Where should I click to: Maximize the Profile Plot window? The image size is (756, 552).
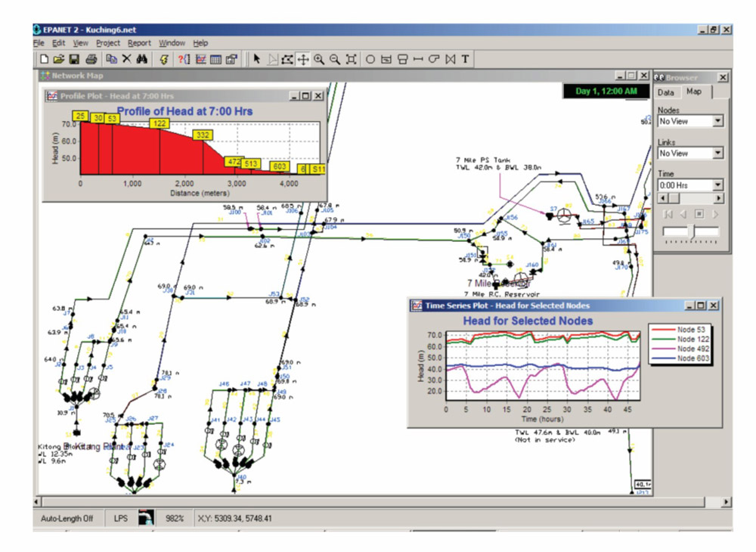click(305, 96)
